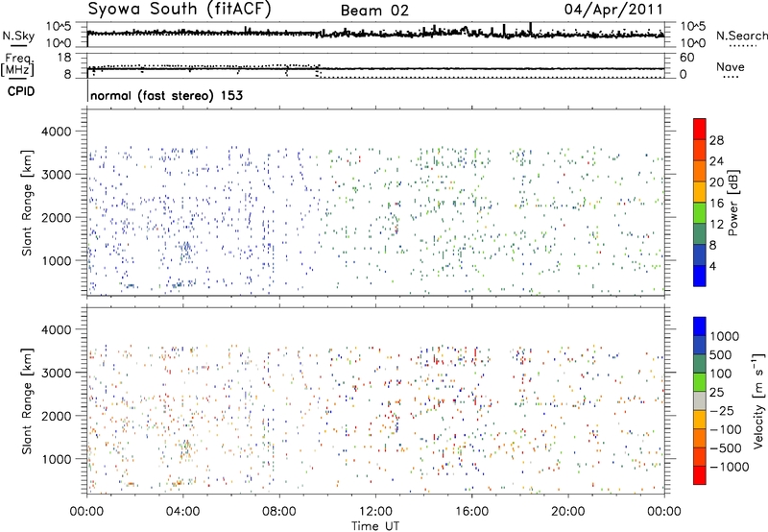Click the 'Power [dB]' colorbar title
This screenshot has width=768, height=532.
733,203
